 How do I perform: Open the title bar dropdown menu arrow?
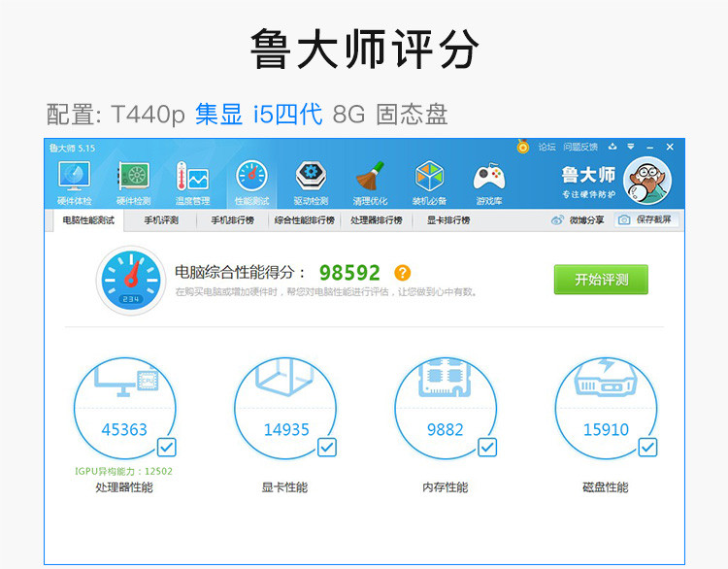click(x=631, y=147)
